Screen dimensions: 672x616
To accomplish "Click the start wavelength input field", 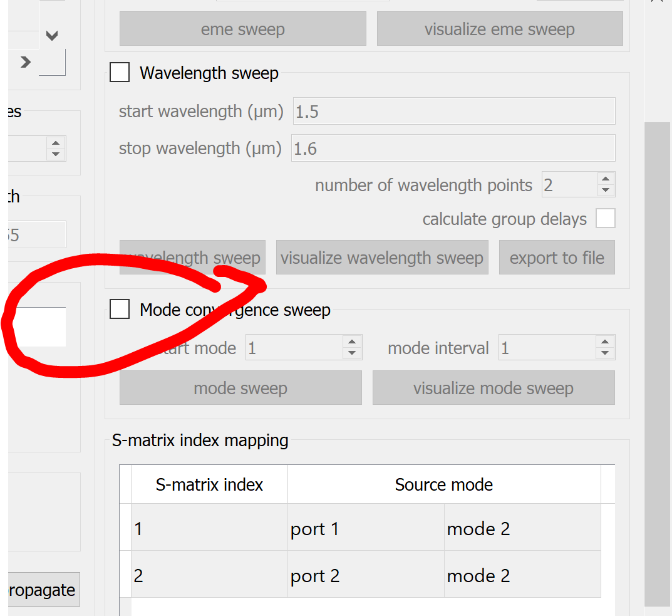I will pos(454,111).
